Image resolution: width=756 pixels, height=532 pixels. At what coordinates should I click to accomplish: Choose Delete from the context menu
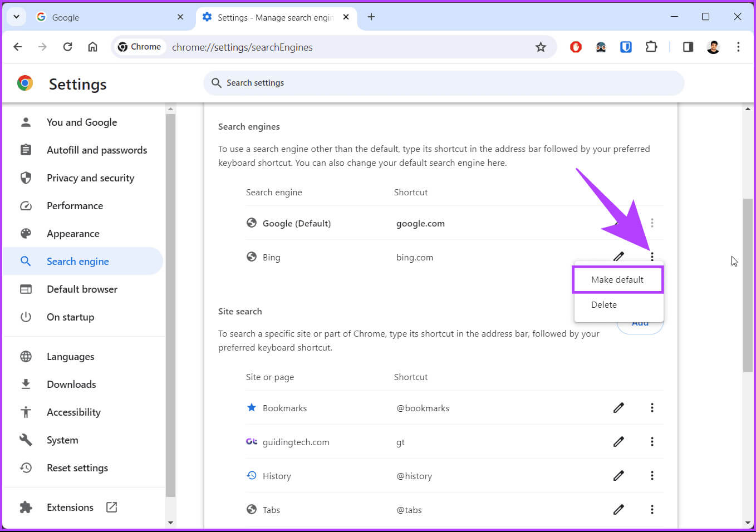pos(604,305)
